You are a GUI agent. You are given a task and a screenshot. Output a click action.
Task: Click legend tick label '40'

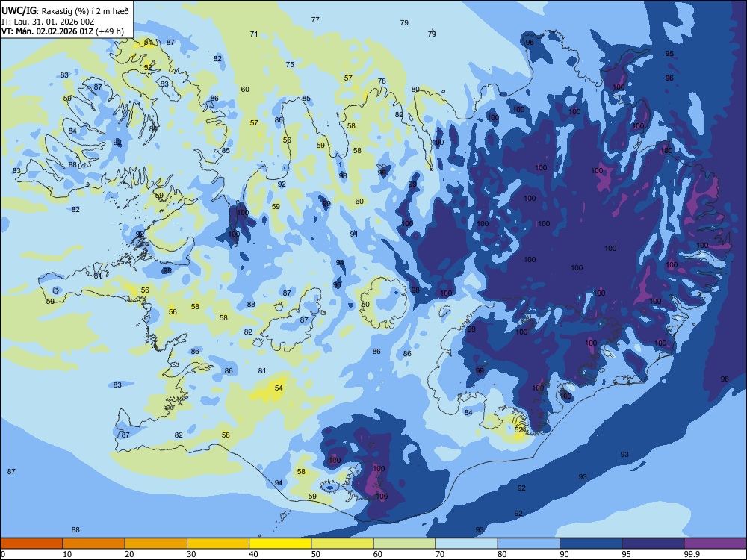(x=253, y=554)
